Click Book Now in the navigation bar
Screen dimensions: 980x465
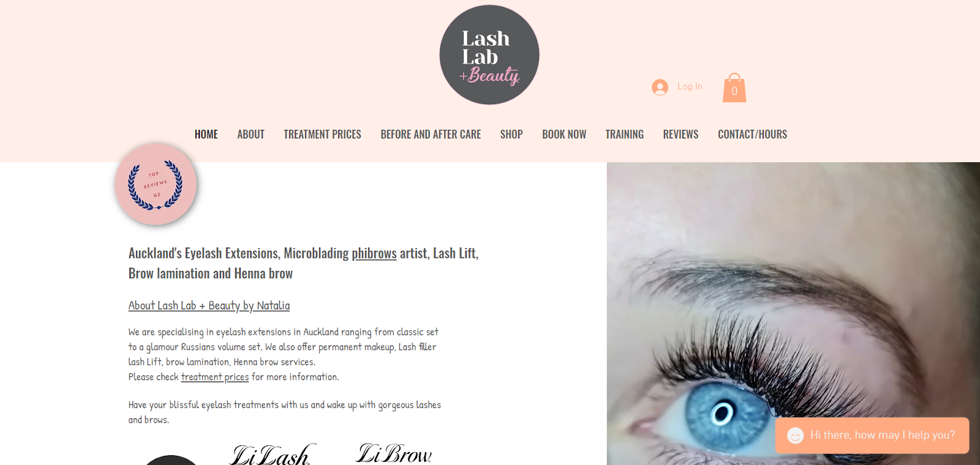(564, 134)
